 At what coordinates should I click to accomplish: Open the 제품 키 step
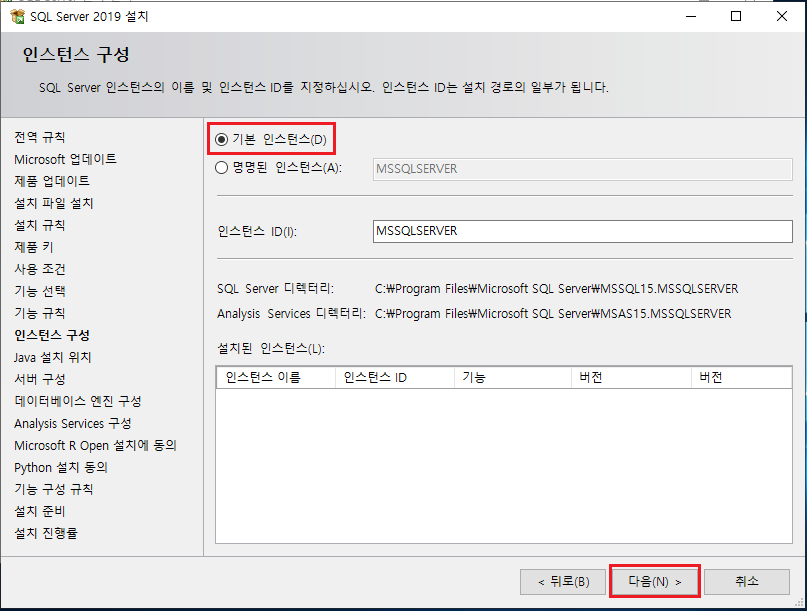(x=33, y=247)
